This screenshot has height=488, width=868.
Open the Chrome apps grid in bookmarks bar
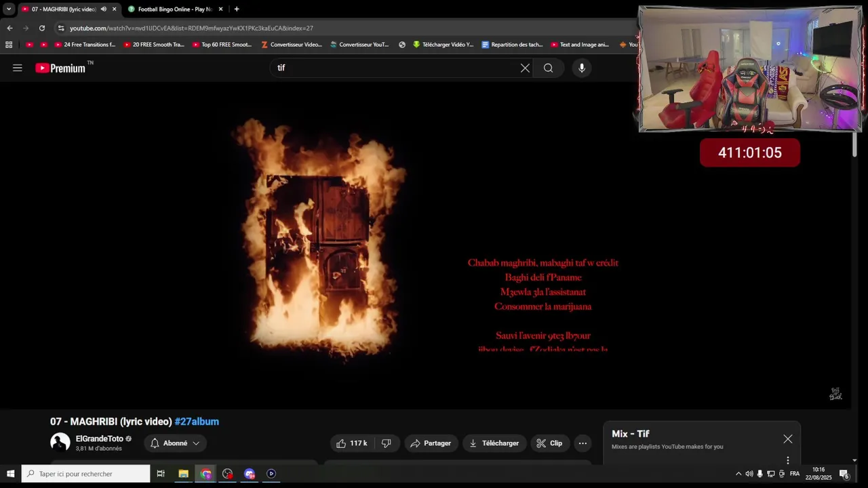coord(9,45)
